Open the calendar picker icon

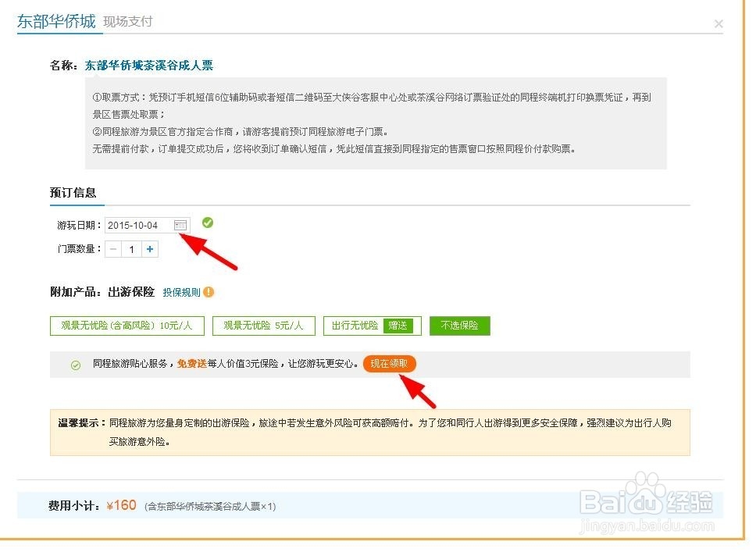[x=180, y=225]
